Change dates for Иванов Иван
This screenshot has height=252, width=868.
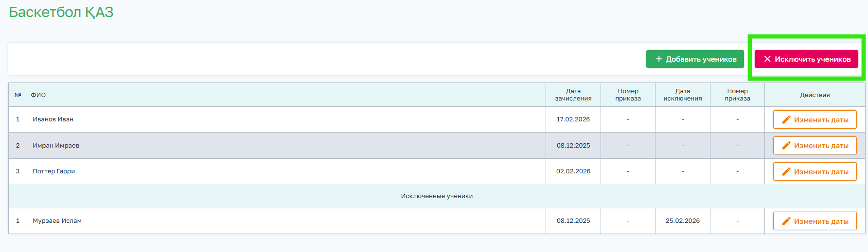point(815,120)
